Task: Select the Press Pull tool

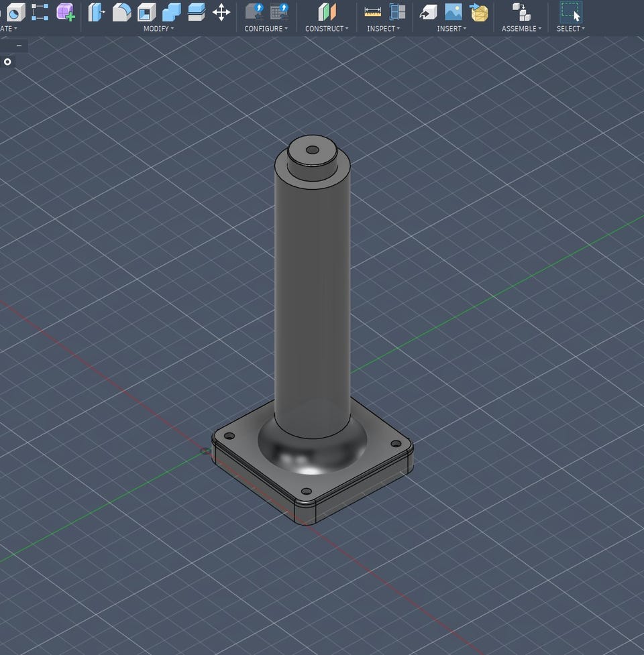Action: 96,11
